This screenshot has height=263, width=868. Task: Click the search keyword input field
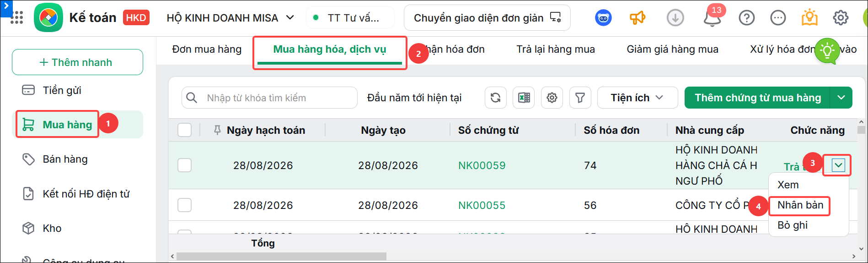click(269, 98)
